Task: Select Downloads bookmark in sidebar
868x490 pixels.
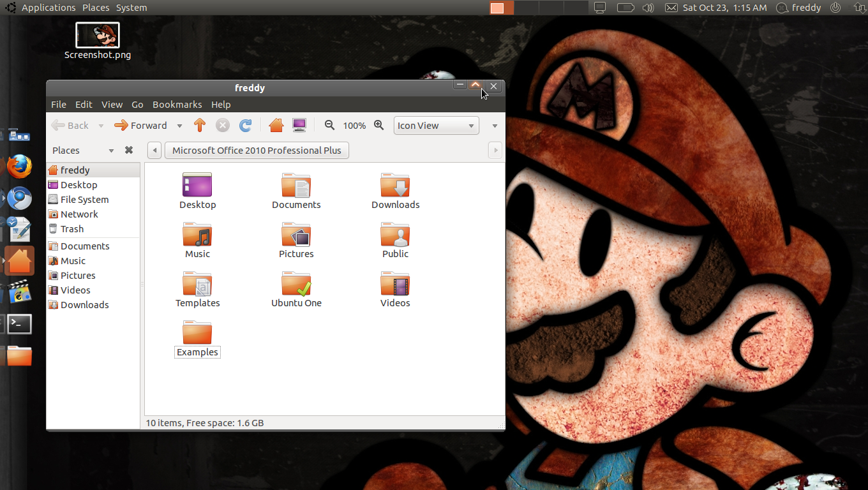Action: 93,305
